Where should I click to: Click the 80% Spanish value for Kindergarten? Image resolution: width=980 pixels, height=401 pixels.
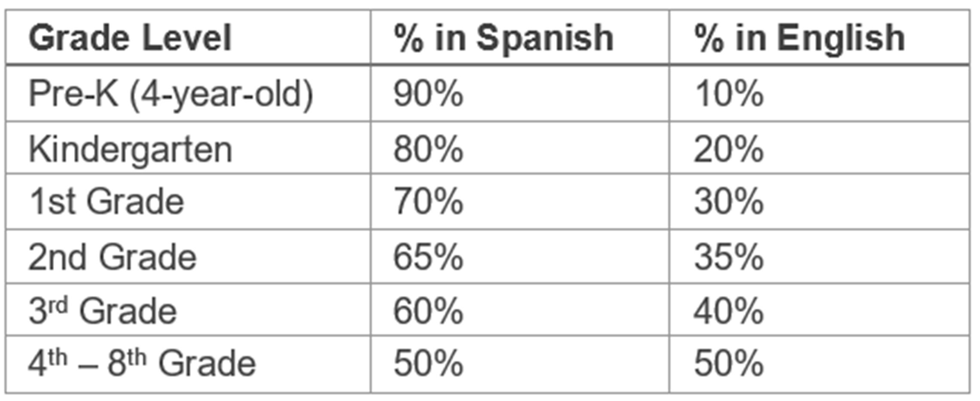click(428, 150)
